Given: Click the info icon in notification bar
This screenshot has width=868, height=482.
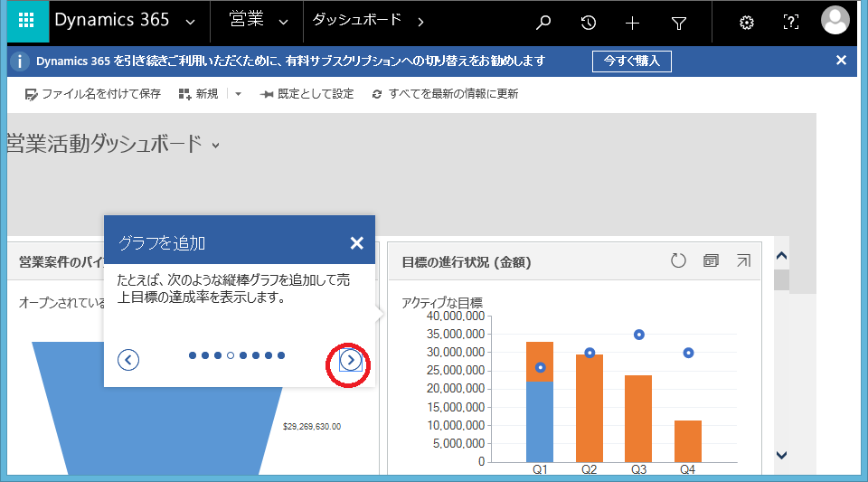Looking at the screenshot, I should coord(20,61).
